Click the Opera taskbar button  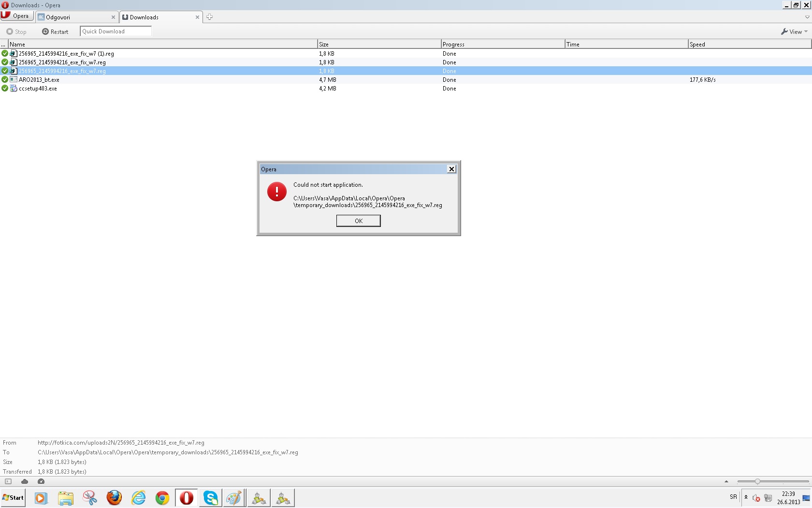click(187, 498)
